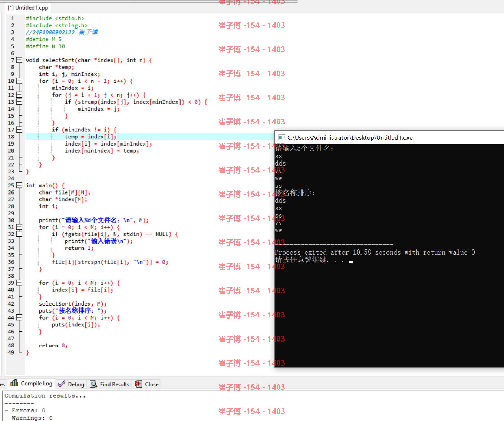
Task: Click line number 29 in the gutter
Action: pos(11,213)
